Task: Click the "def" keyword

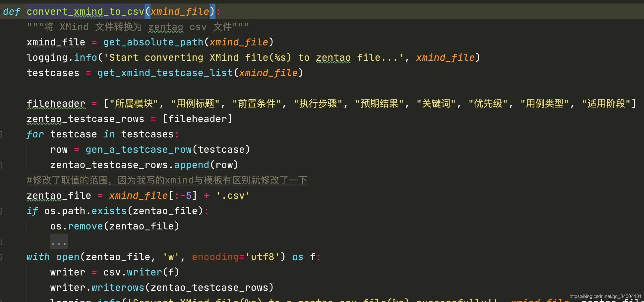Action: (12, 12)
